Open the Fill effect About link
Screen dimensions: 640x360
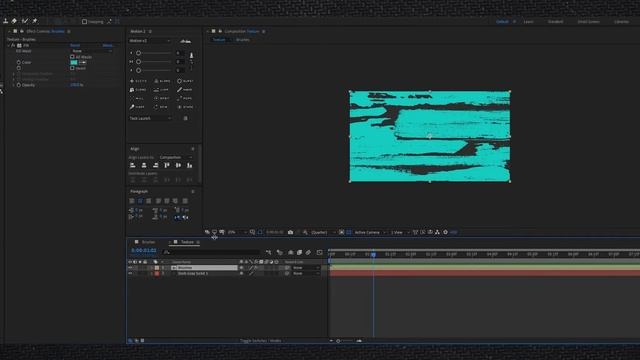(107, 45)
